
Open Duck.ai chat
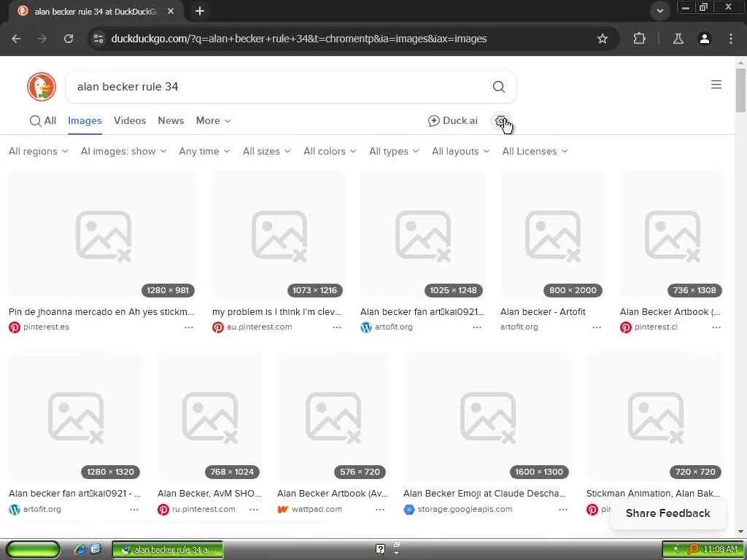452,121
